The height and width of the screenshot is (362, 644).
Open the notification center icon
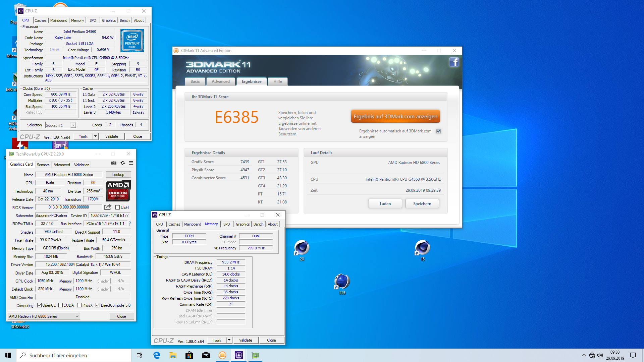pos(633,355)
